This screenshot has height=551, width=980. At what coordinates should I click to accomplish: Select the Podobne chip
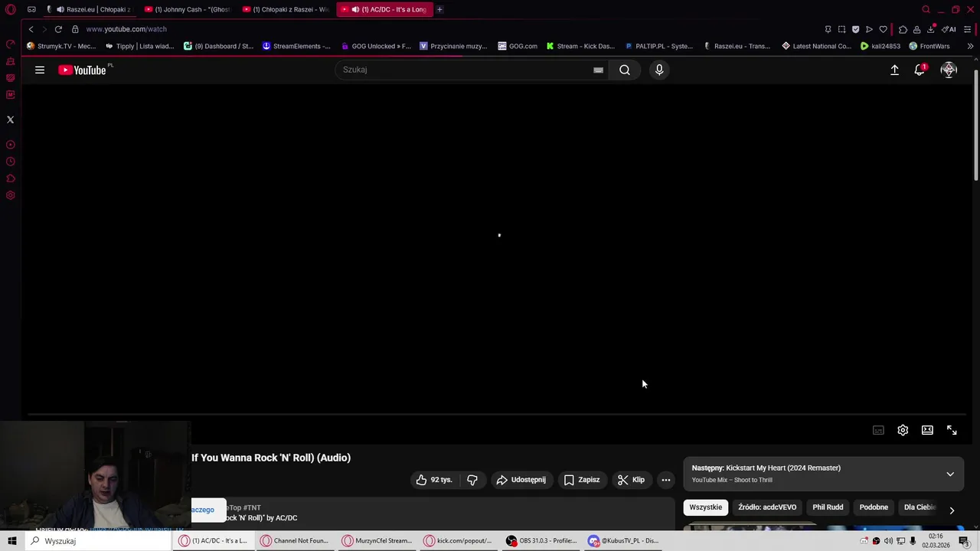[x=874, y=507]
